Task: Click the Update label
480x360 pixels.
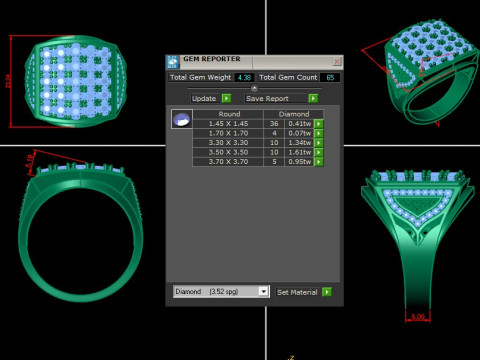Action: coord(204,99)
